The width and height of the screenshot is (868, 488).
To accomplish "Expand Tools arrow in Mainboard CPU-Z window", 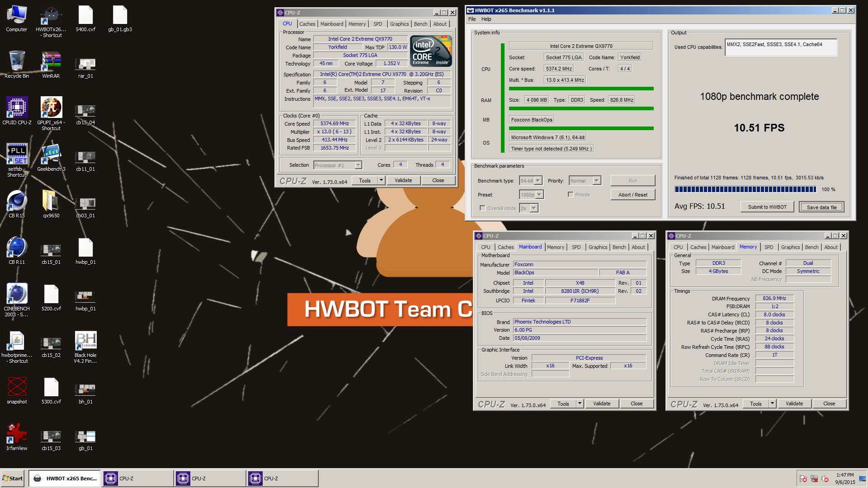I will coord(580,404).
